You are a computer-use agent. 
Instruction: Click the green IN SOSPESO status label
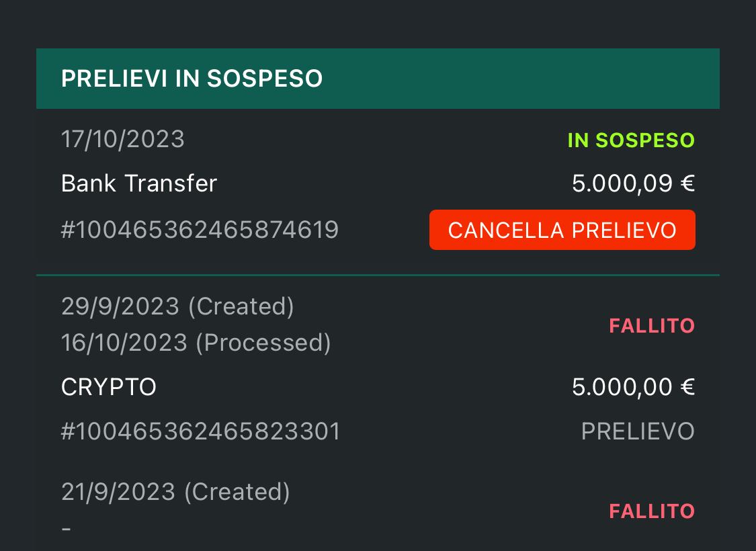click(x=631, y=140)
